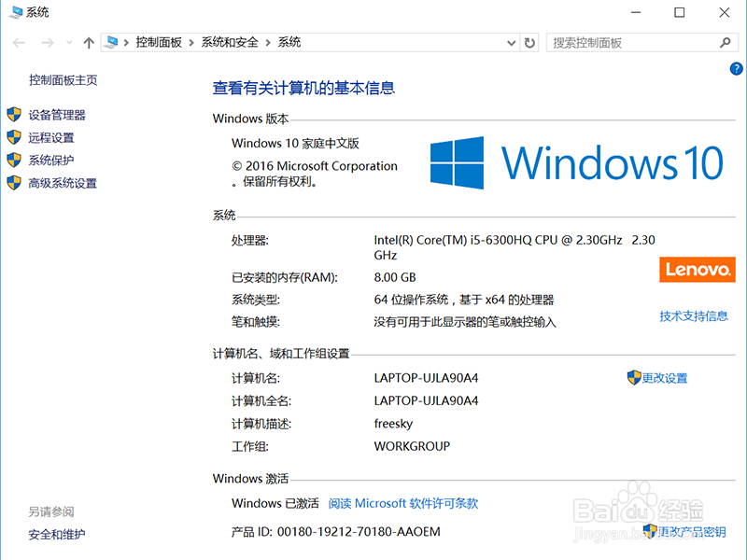Screen dimensions: 747x560
Task: Click product ID 00180-19212-70180-AAOEM
Action: coord(359,531)
